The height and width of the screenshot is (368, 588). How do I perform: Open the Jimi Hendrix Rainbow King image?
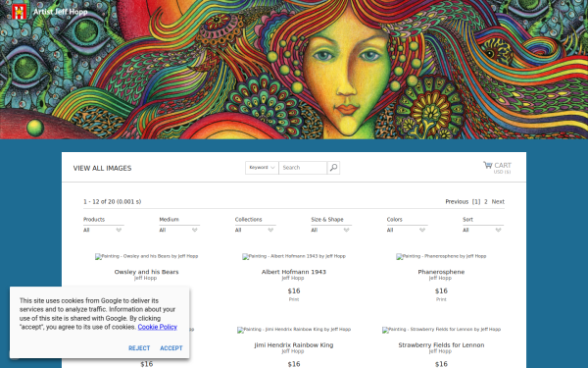point(294,330)
